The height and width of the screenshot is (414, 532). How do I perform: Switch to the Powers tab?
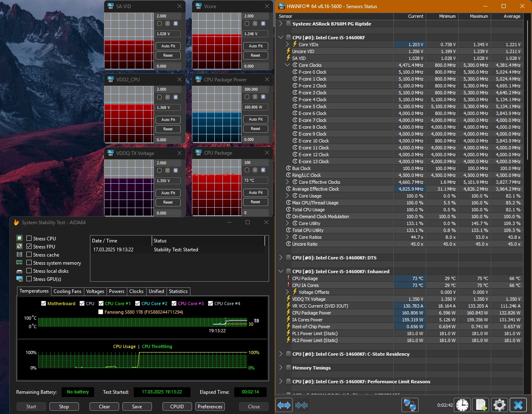(x=117, y=291)
